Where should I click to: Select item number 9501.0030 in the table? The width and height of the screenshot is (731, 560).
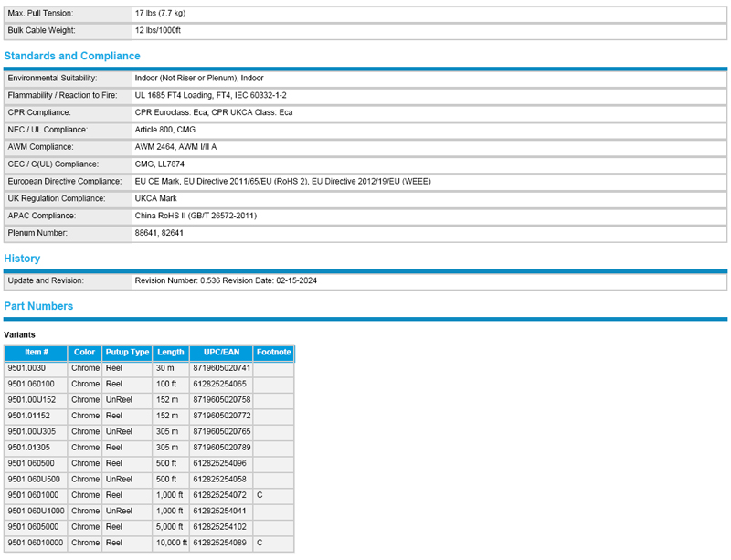click(26, 367)
